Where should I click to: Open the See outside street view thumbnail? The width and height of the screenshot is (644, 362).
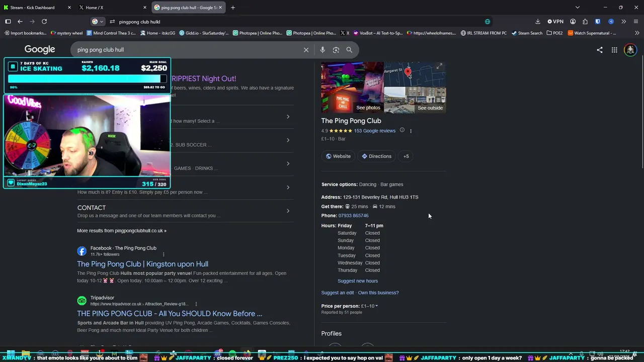pos(416,100)
